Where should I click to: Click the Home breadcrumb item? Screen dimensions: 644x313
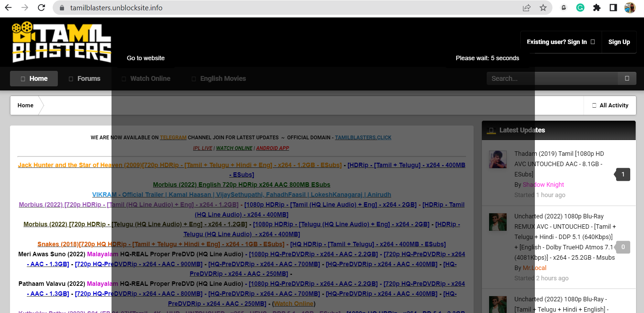25,105
